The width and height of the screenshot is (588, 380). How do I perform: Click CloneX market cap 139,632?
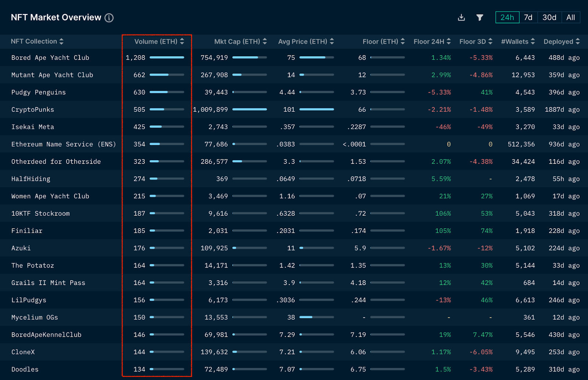(x=214, y=352)
